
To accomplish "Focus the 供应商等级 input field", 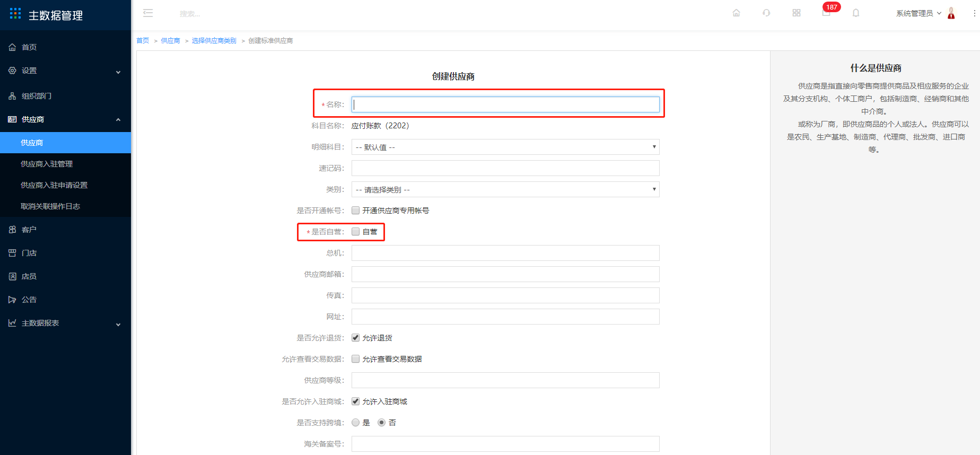I will click(505, 380).
